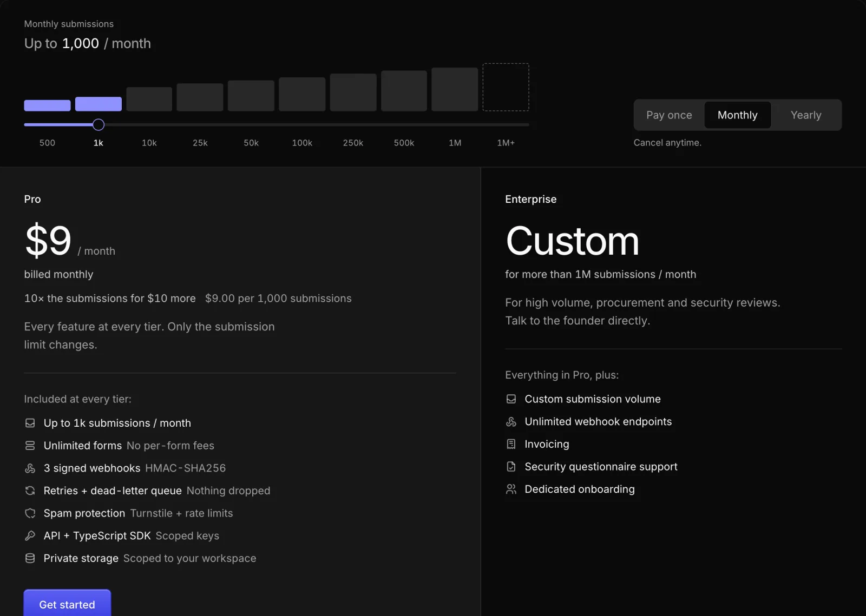Image resolution: width=866 pixels, height=616 pixels.
Task: Set slider to the 500 tick label
Action: [x=47, y=143]
